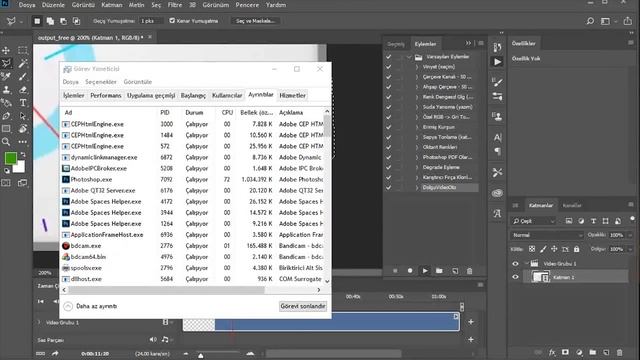
Task: Select the Type tool
Action: pyautogui.click(x=23, y=102)
